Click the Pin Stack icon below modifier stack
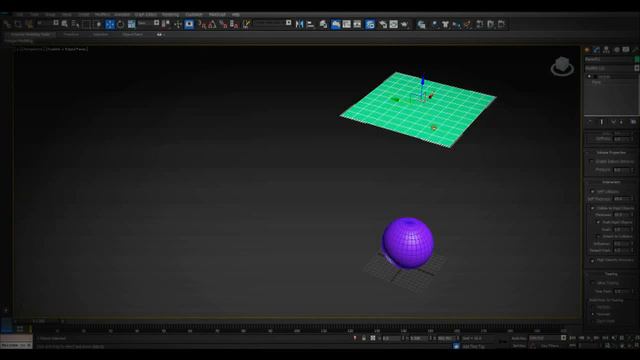The height and width of the screenshot is (360, 640). [589, 122]
